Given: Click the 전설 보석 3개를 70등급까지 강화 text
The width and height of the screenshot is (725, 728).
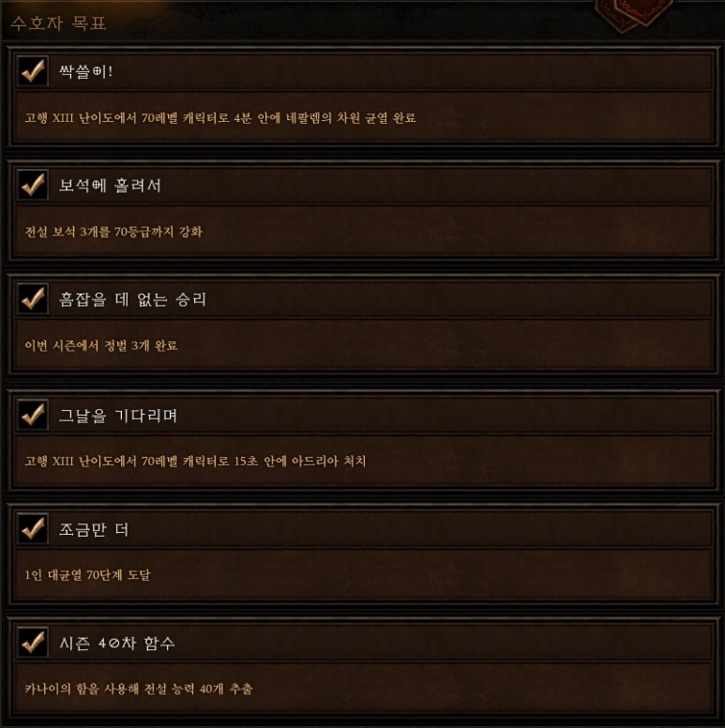Looking at the screenshot, I should coord(113,231).
